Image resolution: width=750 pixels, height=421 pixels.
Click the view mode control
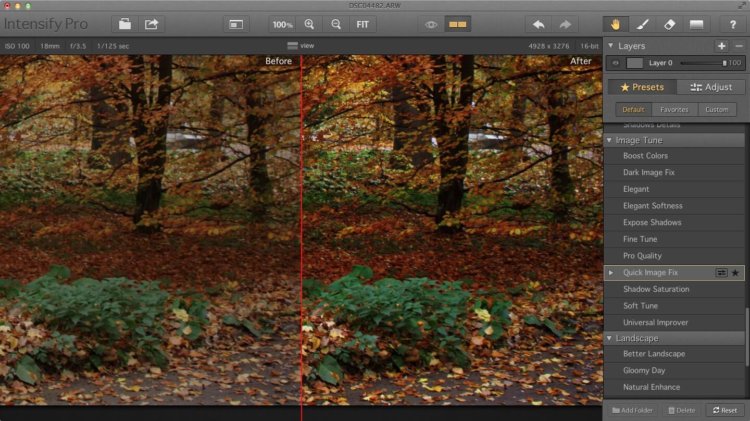(300, 46)
